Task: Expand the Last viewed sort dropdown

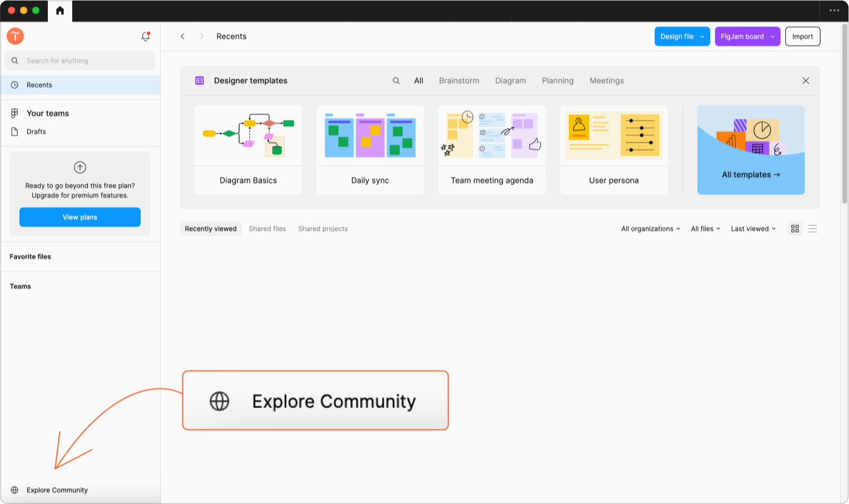Action: point(754,229)
